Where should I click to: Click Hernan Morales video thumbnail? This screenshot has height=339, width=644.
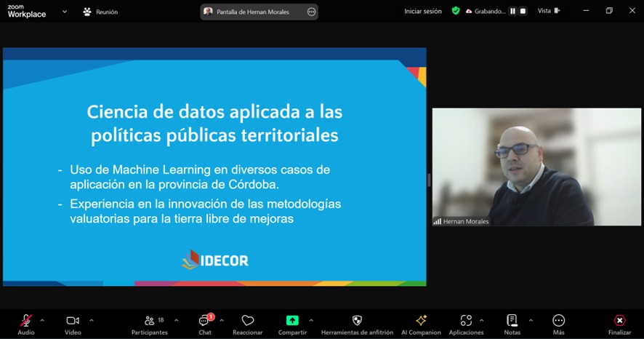(536, 167)
